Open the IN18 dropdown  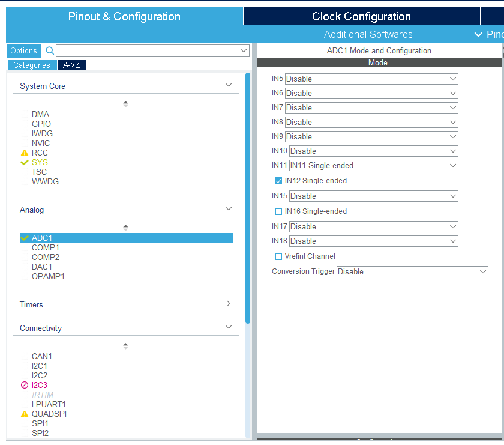coord(373,241)
